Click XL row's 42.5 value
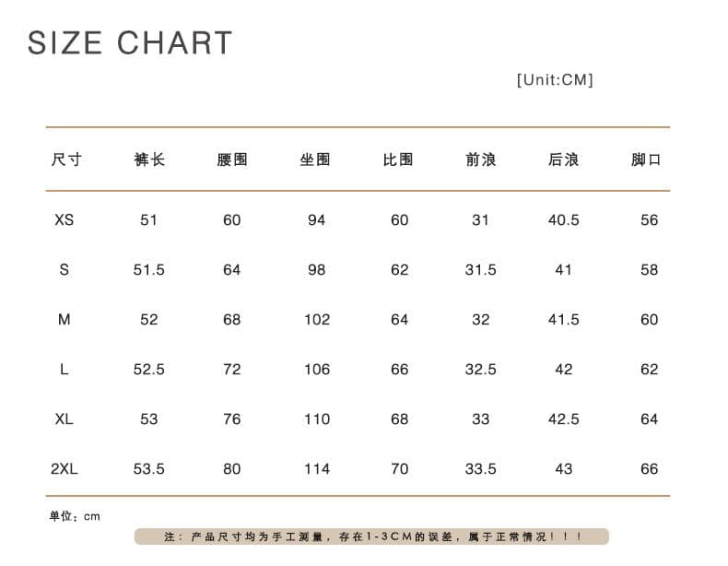The image size is (728, 566). point(564,419)
